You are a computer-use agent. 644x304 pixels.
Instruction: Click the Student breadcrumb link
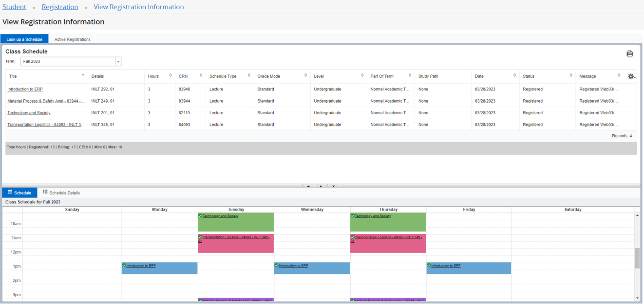[x=14, y=7]
